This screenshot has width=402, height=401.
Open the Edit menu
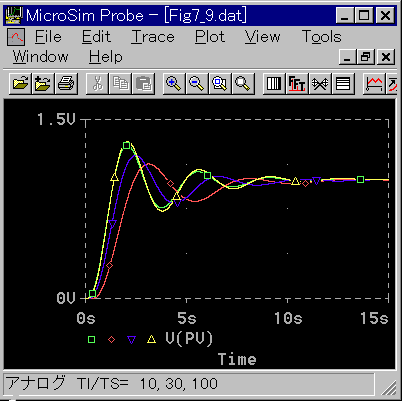(x=96, y=37)
